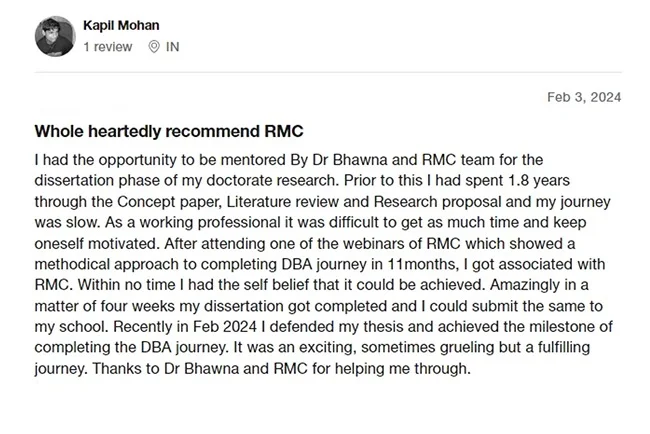Click the location pin icon
Viewport: 650px width, 434px height.
click(154, 47)
